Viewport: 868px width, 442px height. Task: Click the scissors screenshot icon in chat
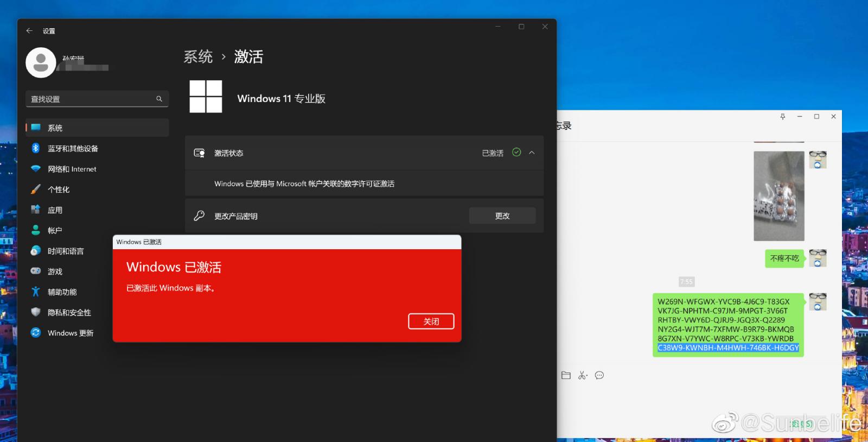(x=583, y=375)
